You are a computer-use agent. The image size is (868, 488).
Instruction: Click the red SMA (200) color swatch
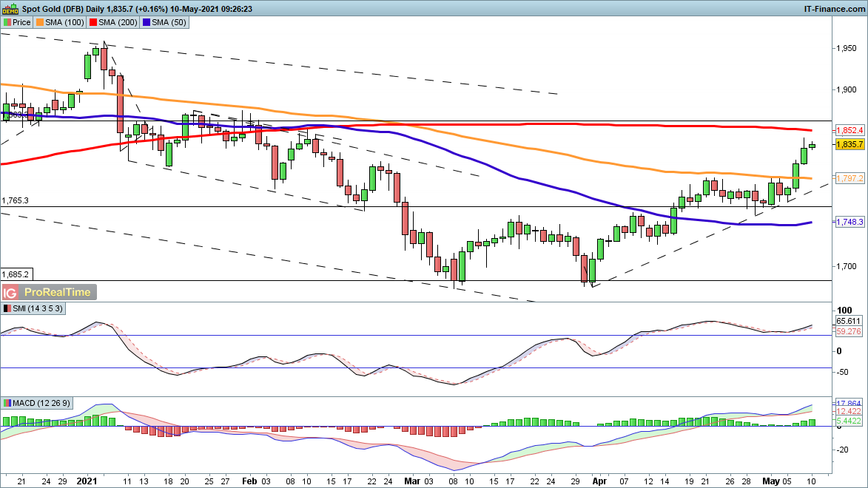(x=95, y=22)
